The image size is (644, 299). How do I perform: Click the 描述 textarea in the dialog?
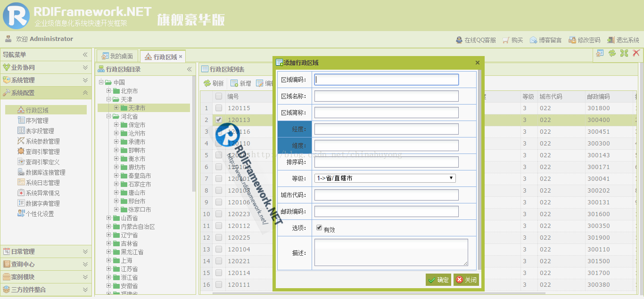(x=391, y=252)
